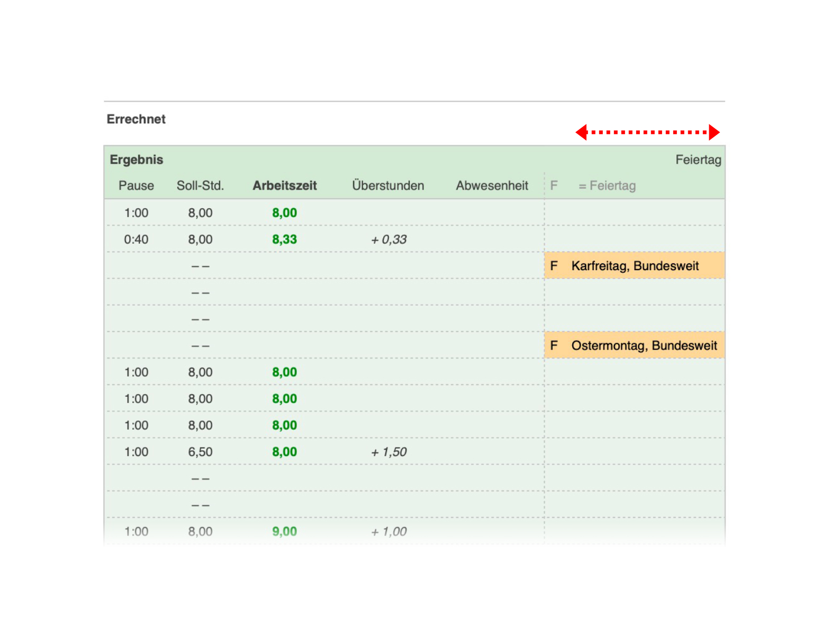
Task: Select the Karfreitag, Bundesweit holiday entry
Action: click(635, 266)
